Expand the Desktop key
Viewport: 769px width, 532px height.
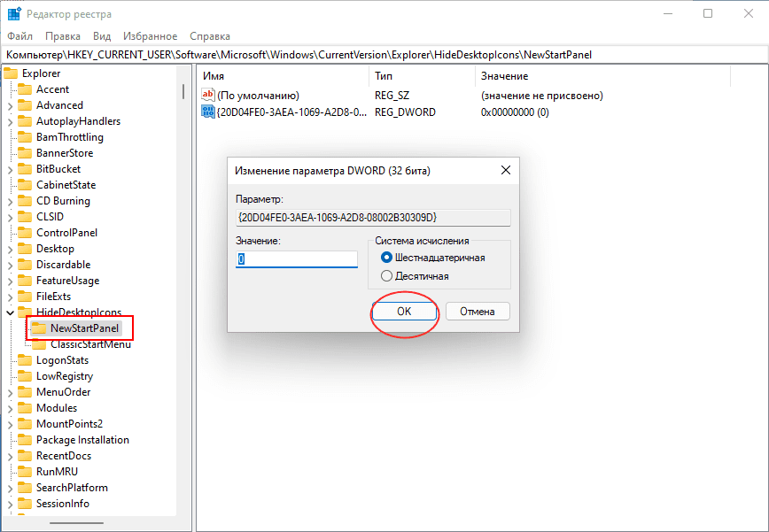pyautogui.click(x=11, y=249)
